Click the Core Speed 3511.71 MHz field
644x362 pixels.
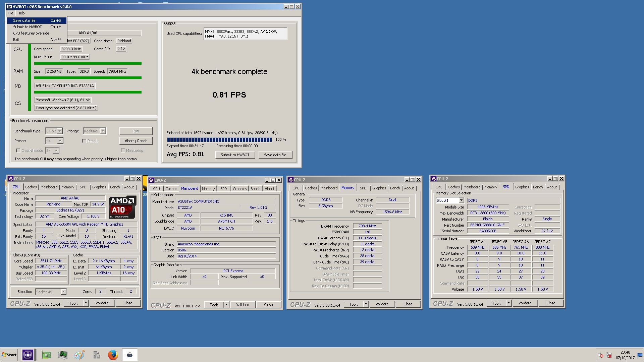coord(51,261)
